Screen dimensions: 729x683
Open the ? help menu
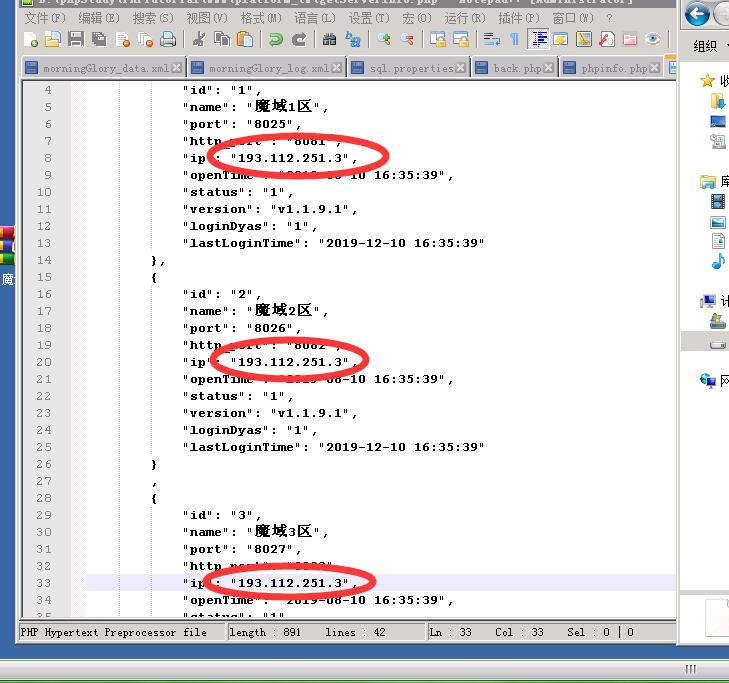[609, 18]
